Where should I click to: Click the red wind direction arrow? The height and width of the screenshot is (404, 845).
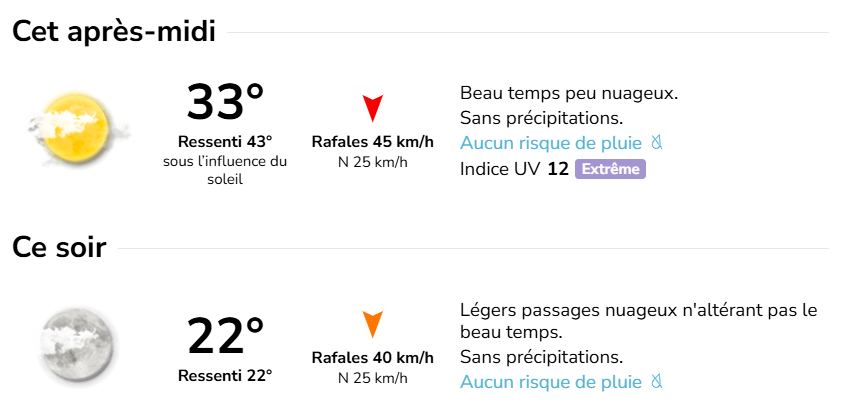[x=373, y=108]
